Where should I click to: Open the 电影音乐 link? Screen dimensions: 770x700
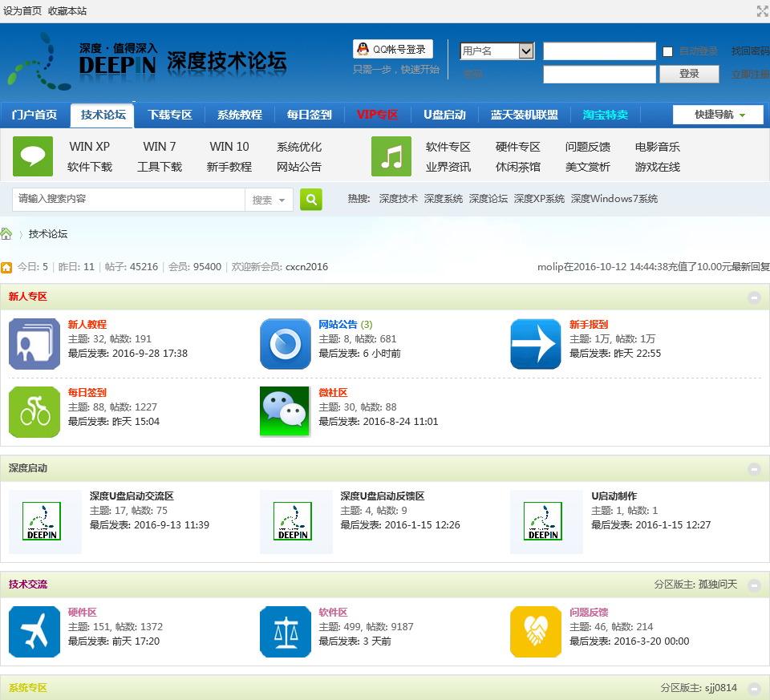[657, 147]
